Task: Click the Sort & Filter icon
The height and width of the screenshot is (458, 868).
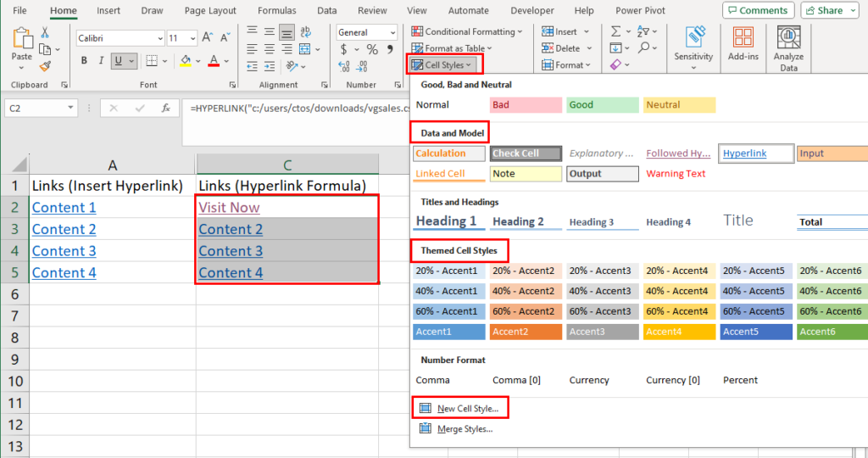Action: 643,31
